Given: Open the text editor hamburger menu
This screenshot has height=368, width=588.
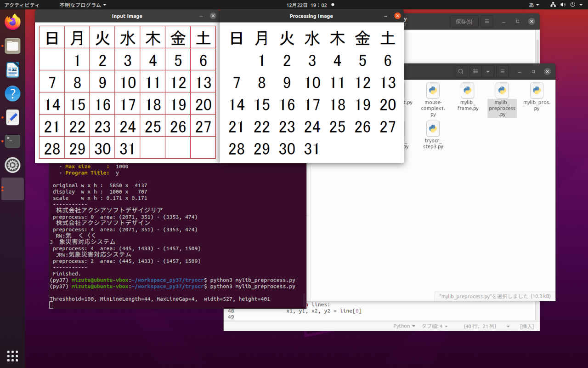Looking at the screenshot, I should pyautogui.click(x=486, y=22).
